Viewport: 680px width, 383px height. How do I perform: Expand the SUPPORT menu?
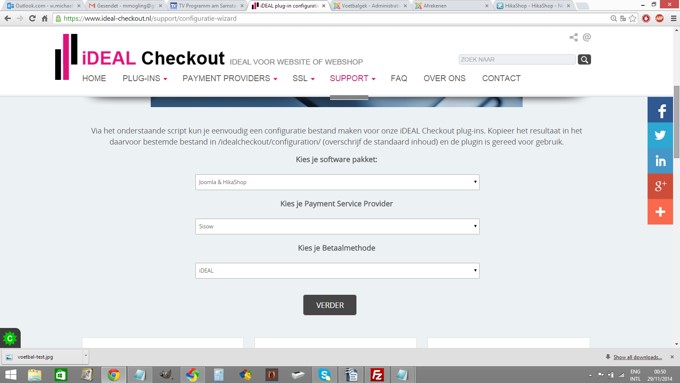[x=352, y=79]
